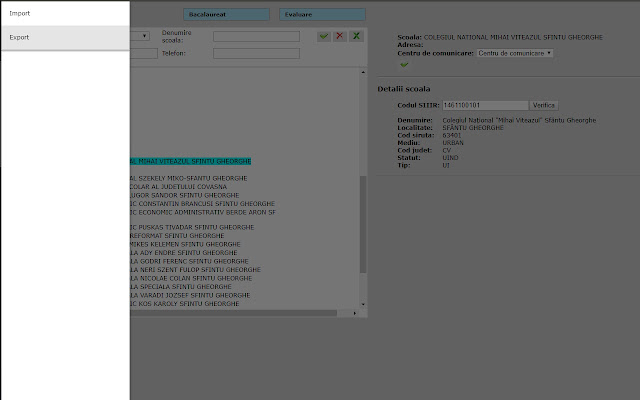This screenshot has width=640, height=400.
Task: Select REFORMAT SFINTU GHEORGHE row
Action: pos(177,236)
